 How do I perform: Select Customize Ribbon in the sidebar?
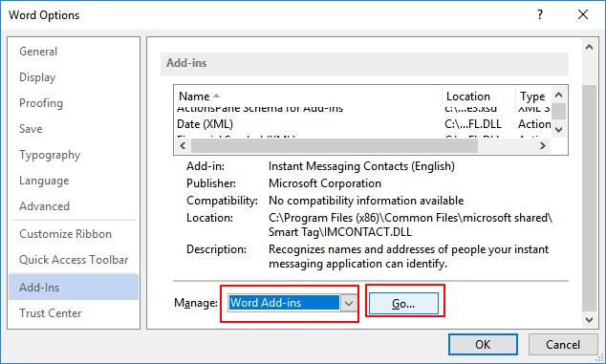click(74, 234)
